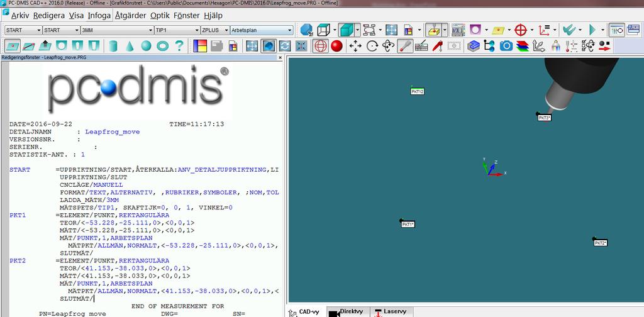
Task: Click the PKT1 feature name in program
Action: pyautogui.click(x=18, y=215)
